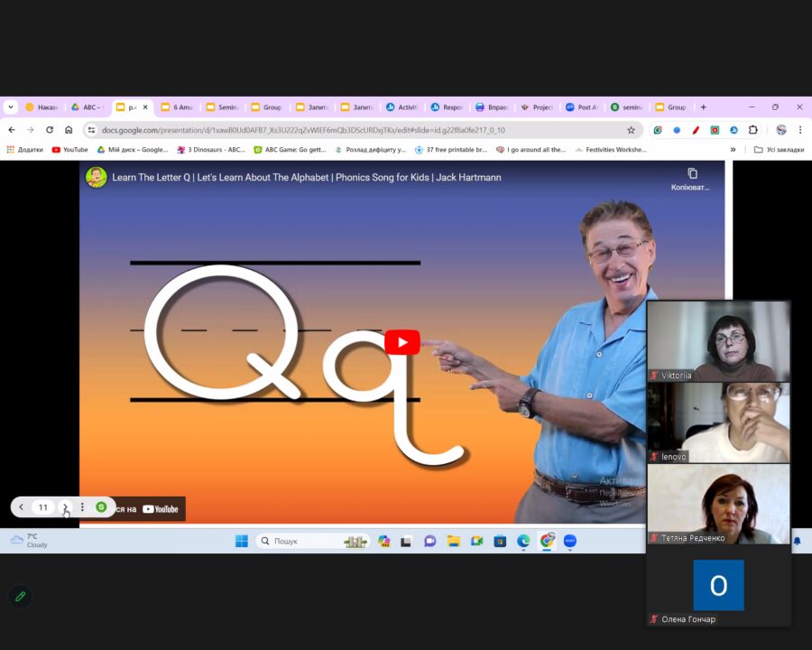Open the Додатки apps shortcut
The height and width of the screenshot is (650, 812).
click(25, 150)
